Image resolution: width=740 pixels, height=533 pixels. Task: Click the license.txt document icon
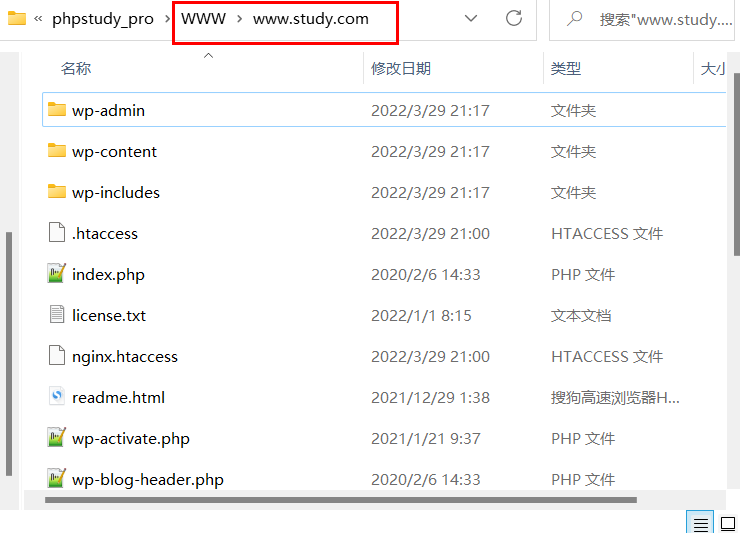[57, 315]
